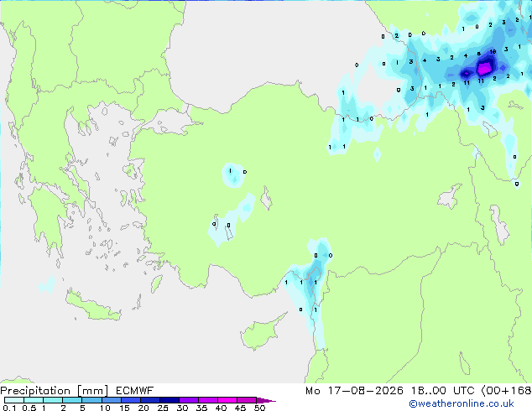Click the '[mm]' unit label

(x=92, y=391)
